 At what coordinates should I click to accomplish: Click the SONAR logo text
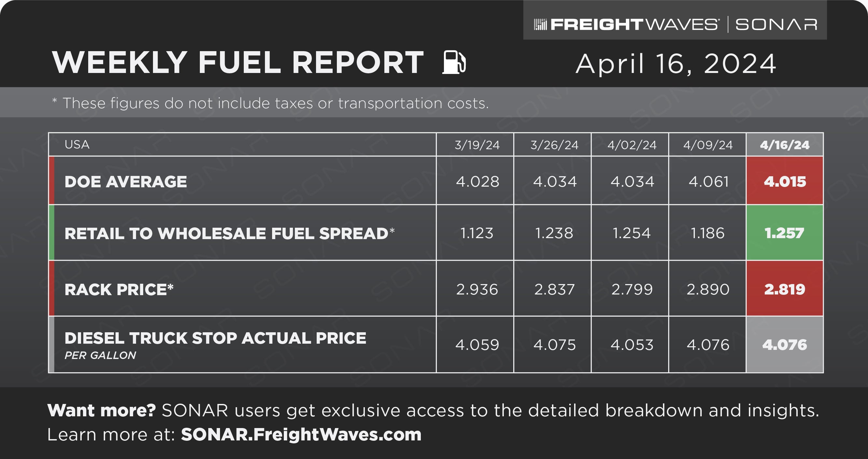coord(776,25)
